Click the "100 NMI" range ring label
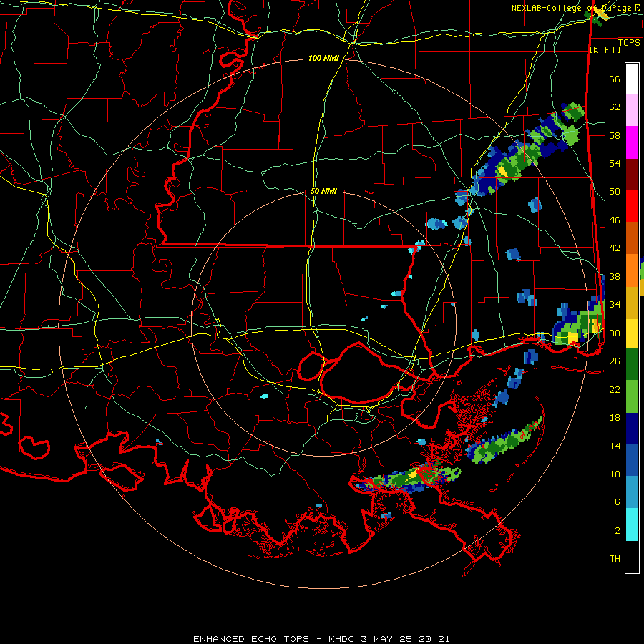Viewport: 644px width, 644px height. pyautogui.click(x=323, y=59)
